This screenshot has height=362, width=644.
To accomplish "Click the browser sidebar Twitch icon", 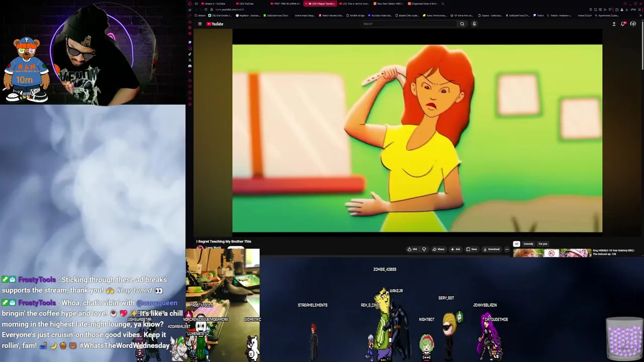I will pos(190,42).
